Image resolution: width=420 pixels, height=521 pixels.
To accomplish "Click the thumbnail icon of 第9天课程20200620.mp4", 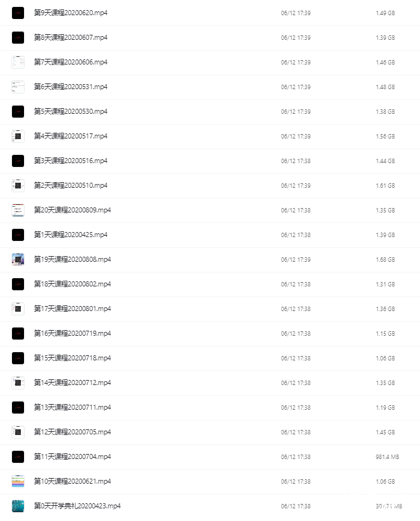I will 18,13.
